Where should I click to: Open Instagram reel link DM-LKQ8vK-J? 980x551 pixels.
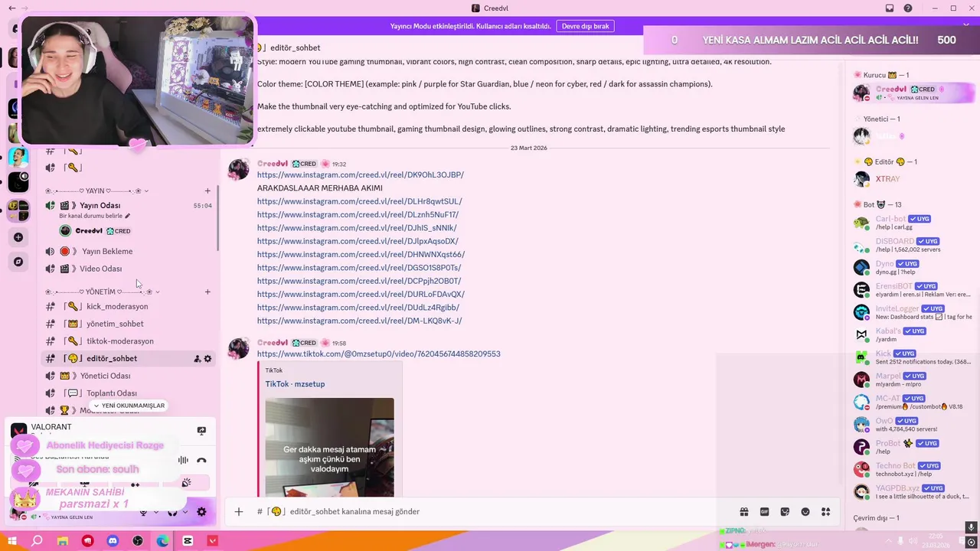(x=360, y=321)
